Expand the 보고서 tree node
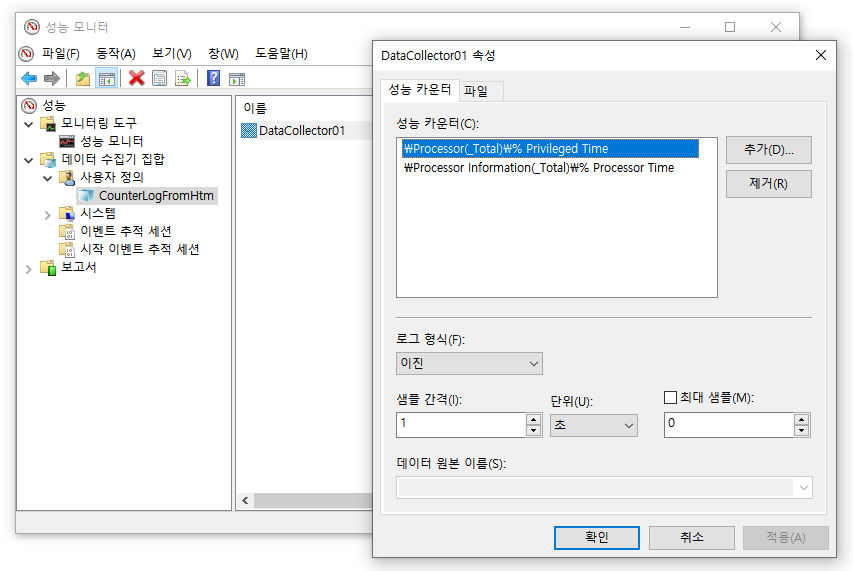 pyautogui.click(x=29, y=269)
